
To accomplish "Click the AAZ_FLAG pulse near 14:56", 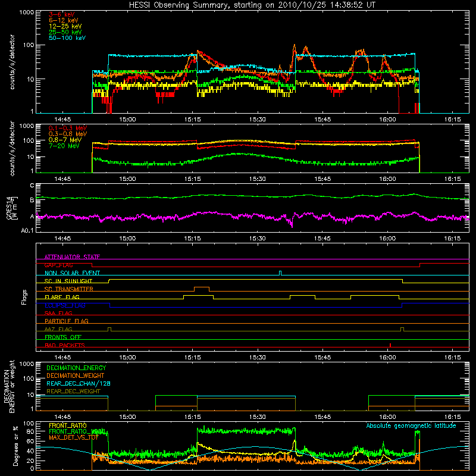I will [x=109, y=329].
